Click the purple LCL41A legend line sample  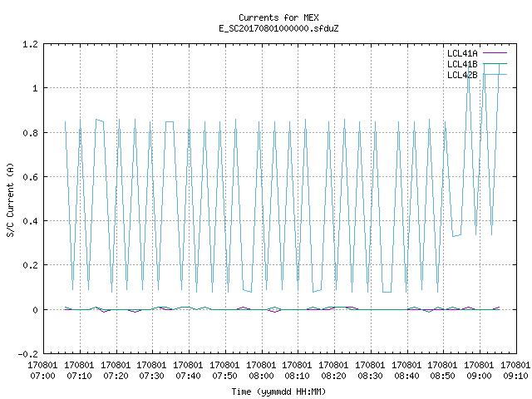(495, 53)
